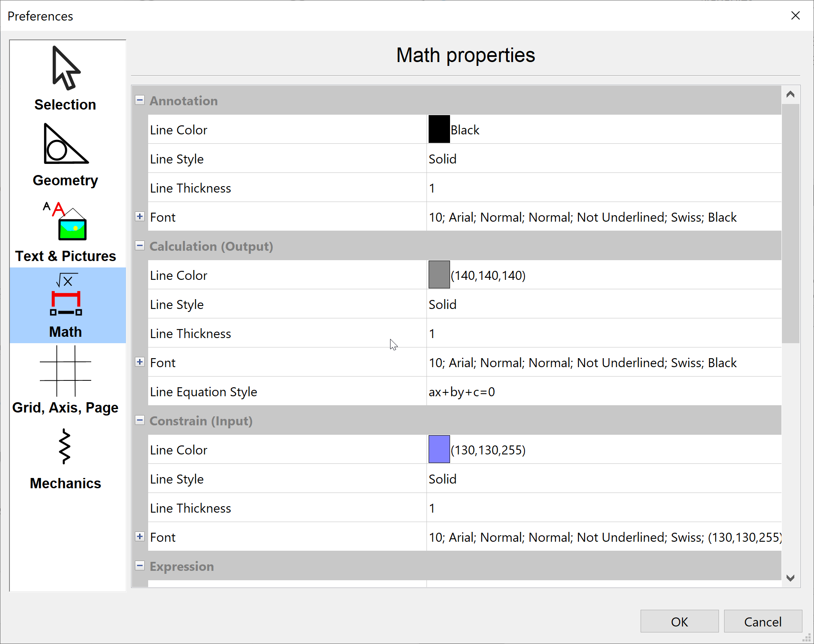Expand the Constrain (Input) Font properties
The image size is (814, 644).
click(x=140, y=537)
